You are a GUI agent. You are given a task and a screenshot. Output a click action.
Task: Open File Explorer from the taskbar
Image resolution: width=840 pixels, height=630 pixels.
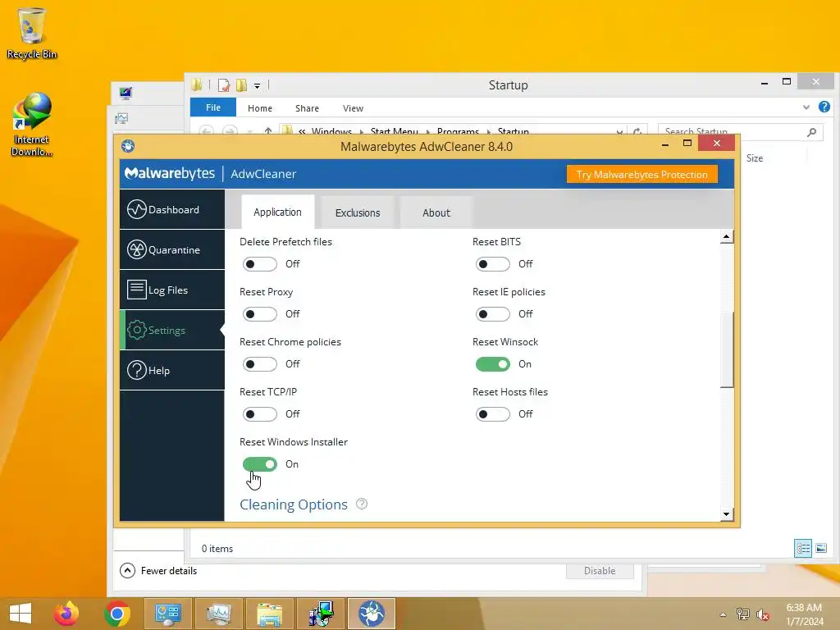[x=269, y=614]
